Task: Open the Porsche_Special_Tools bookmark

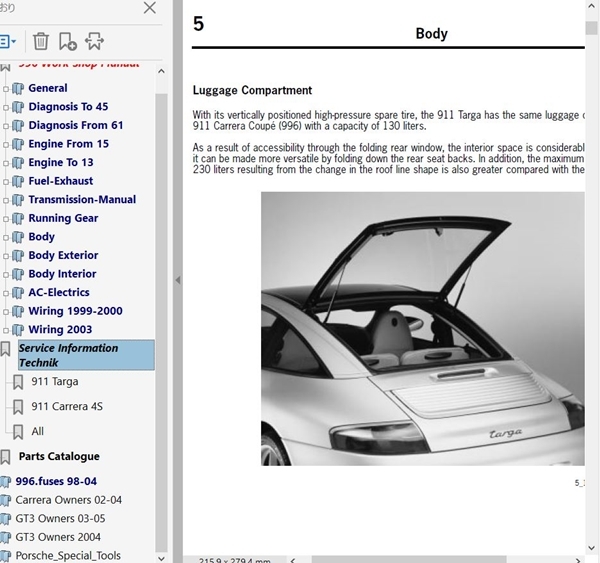Action: 68,555
